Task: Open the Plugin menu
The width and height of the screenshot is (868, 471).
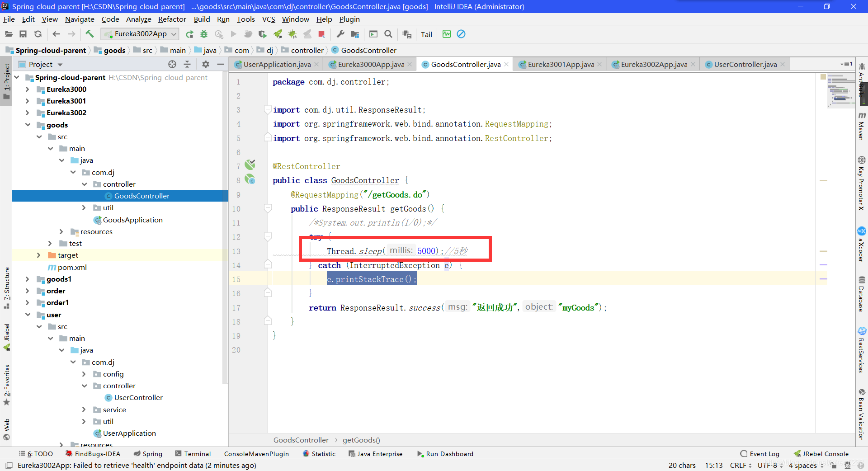Action: tap(349, 19)
